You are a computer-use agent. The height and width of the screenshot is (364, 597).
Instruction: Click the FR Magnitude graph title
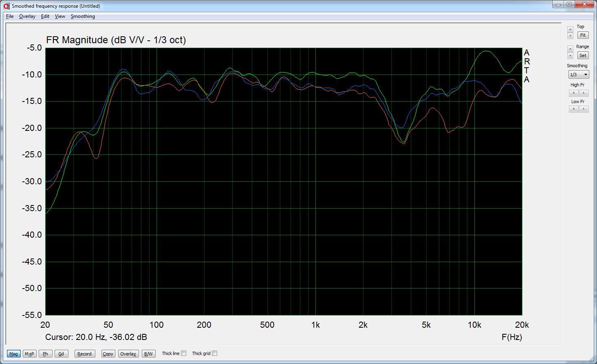click(x=116, y=40)
